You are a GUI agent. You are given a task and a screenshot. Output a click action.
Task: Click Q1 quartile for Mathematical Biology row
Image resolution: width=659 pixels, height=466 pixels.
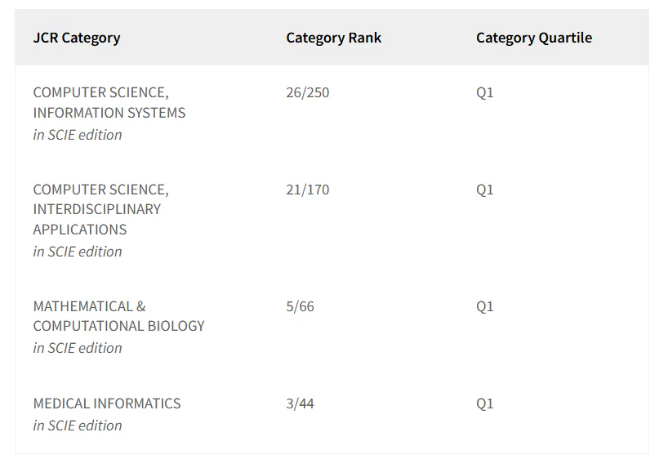click(x=485, y=306)
